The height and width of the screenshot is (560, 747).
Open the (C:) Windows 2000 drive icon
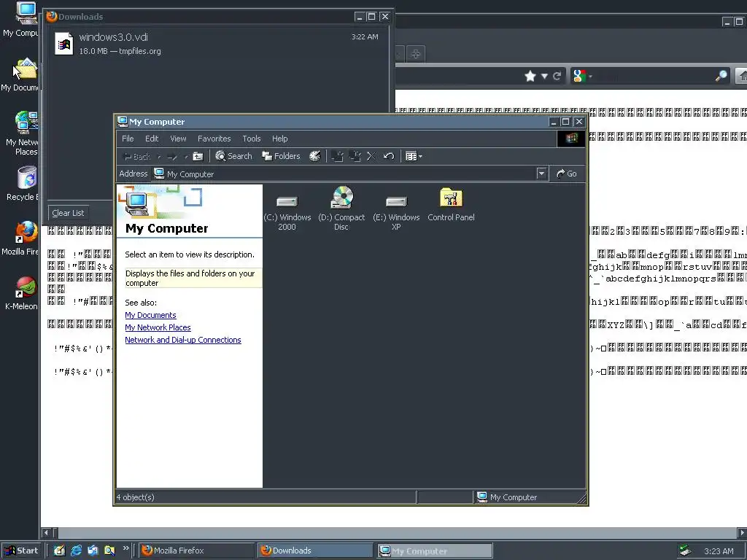coord(287,213)
